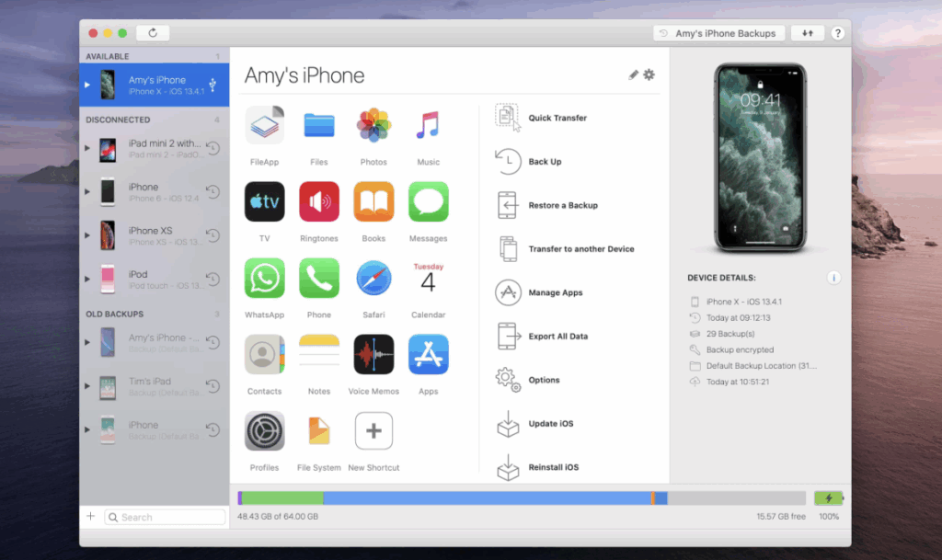
Task: Open the Calendar icon
Action: click(x=429, y=278)
